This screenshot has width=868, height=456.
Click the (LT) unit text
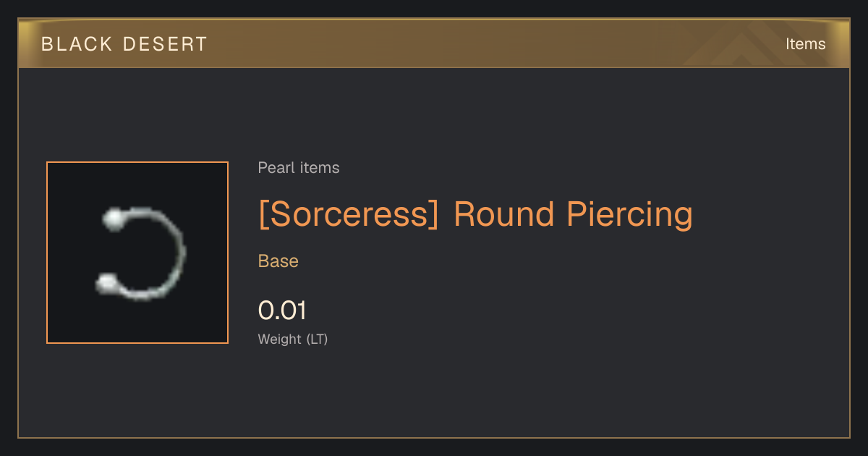[317, 339]
